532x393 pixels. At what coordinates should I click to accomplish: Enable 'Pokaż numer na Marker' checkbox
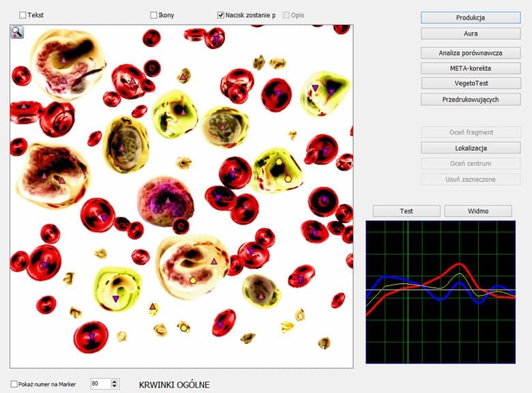tap(14, 384)
